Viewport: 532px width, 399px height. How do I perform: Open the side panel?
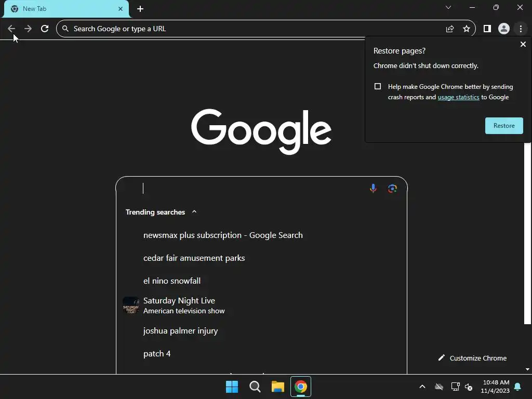pos(487,29)
